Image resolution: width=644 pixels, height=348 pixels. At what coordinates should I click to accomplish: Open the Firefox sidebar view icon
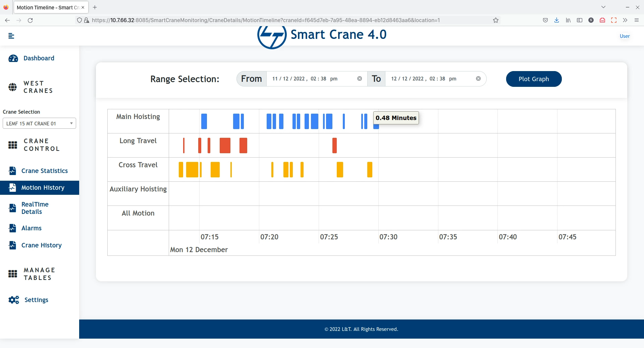pyautogui.click(x=580, y=20)
